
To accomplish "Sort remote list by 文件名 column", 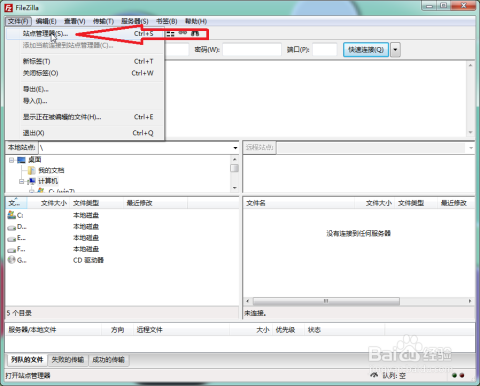I will point(299,203).
